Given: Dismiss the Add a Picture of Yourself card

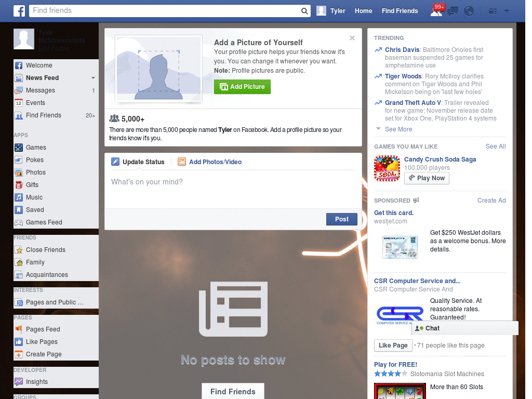Looking at the screenshot, I should point(352,37).
